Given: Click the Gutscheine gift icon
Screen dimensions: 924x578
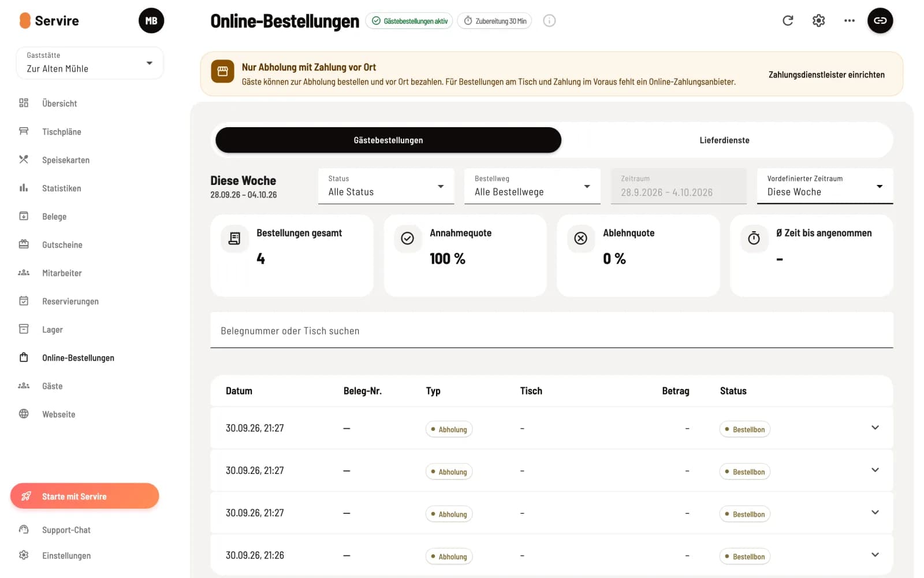Looking at the screenshot, I should click(24, 244).
